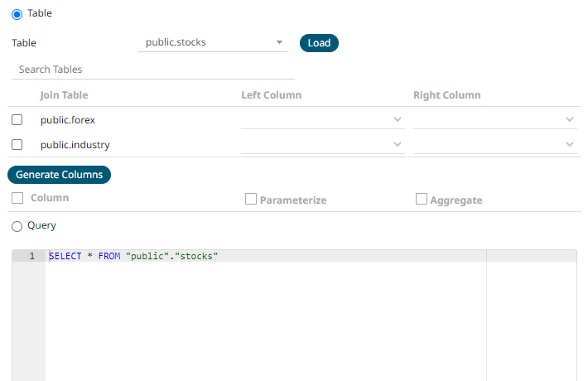Tick the Aggregate checkbox
The width and height of the screenshot is (588, 381).
pyautogui.click(x=422, y=200)
